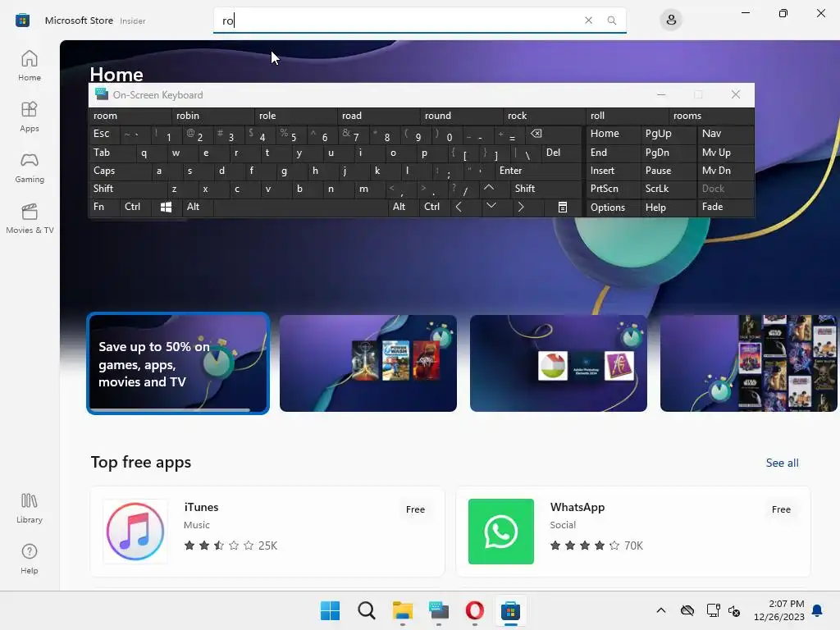Show hidden icons chevron in system tray
The width and height of the screenshot is (840, 630).
661,610
